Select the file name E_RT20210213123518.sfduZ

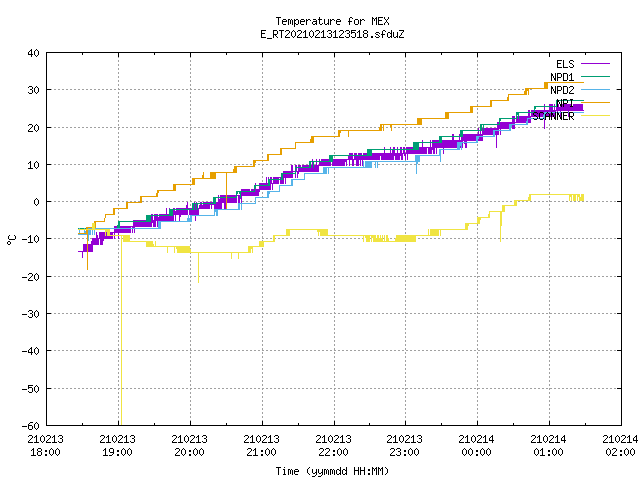point(332,34)
